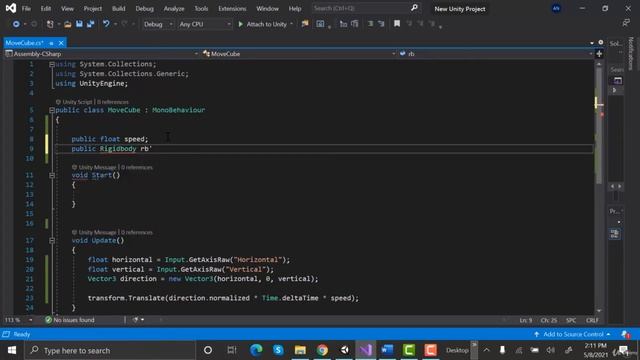Toggle a bookmark with the bookmark icon
640x360 pixels.
coord(397,24)
